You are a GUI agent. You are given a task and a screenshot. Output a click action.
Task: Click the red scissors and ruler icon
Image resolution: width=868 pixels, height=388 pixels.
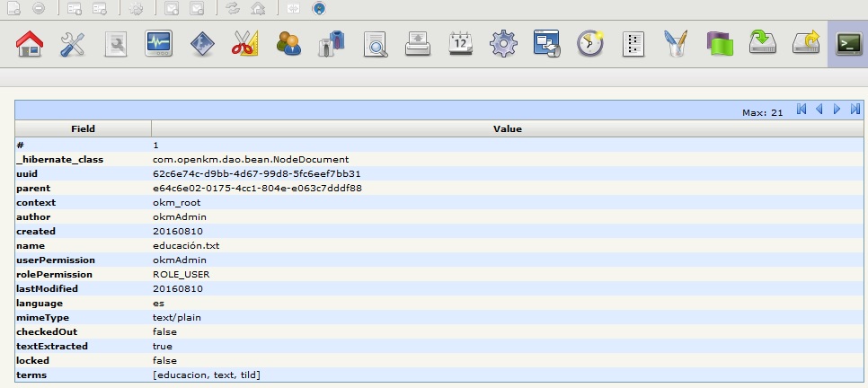click(x=244, y=43)
